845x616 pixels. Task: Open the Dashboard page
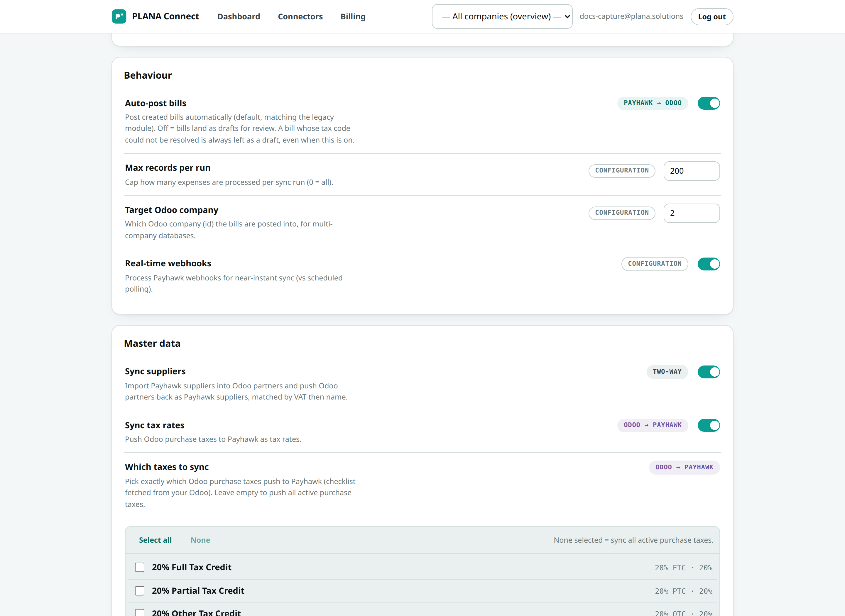(x=239, y=16)
